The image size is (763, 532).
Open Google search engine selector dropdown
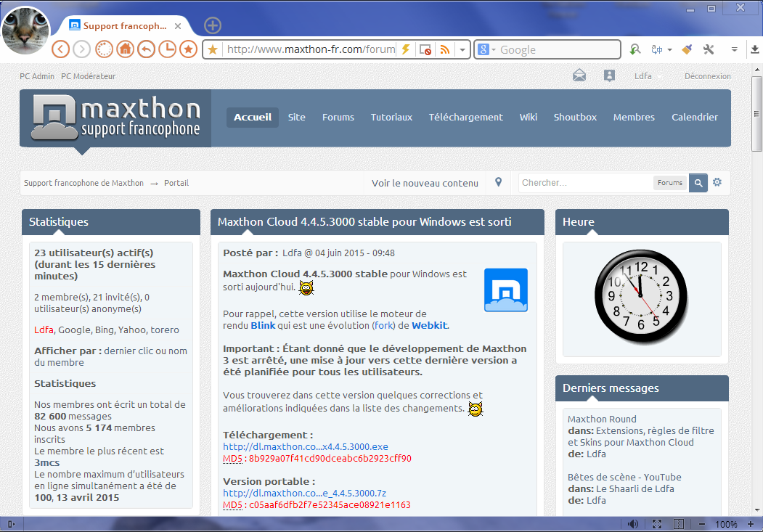[486, 49]
